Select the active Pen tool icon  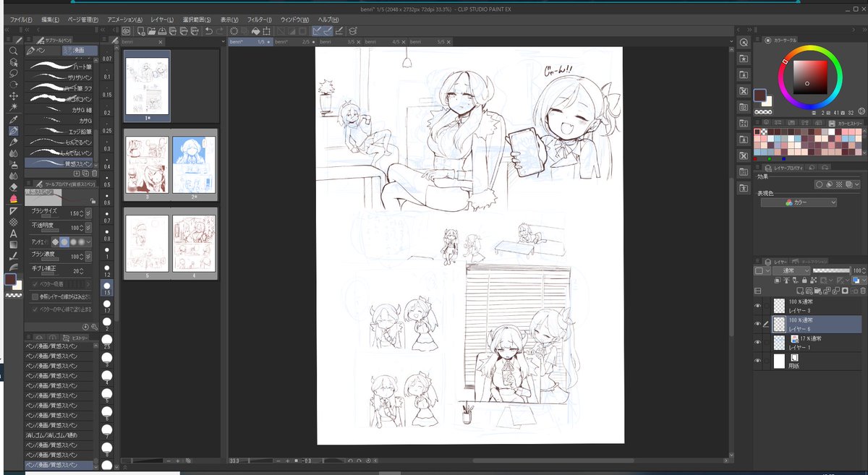click(13, 130)
